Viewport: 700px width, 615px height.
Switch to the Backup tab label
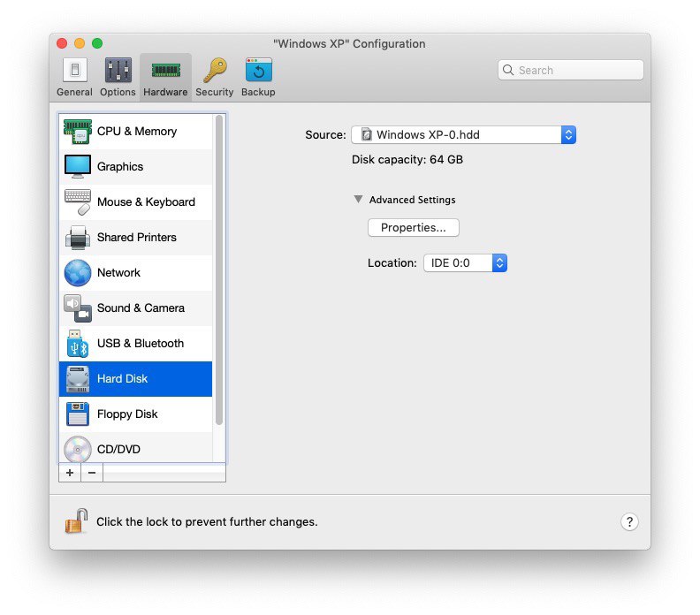(x=258, y=92)
